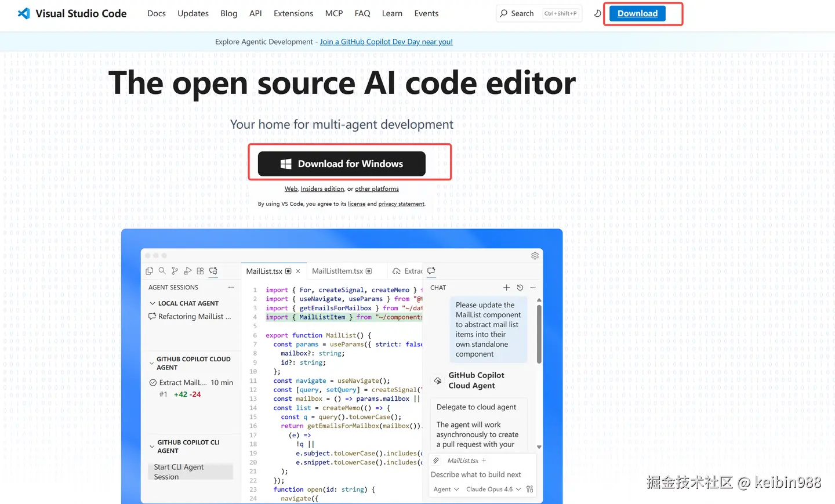
Task: Open the Agent Sessions chat icon
Action: point(213,271)
